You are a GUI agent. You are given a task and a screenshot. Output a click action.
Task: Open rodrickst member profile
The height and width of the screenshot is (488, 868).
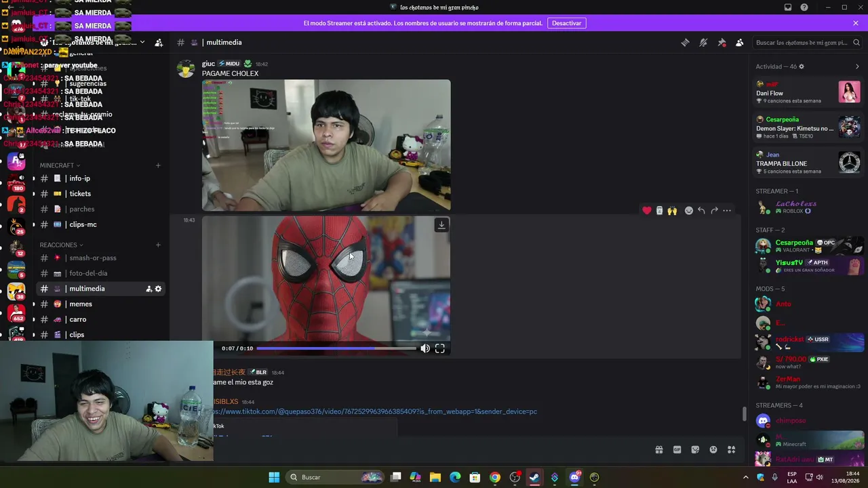pyautogui.click(x=808, y=342)
